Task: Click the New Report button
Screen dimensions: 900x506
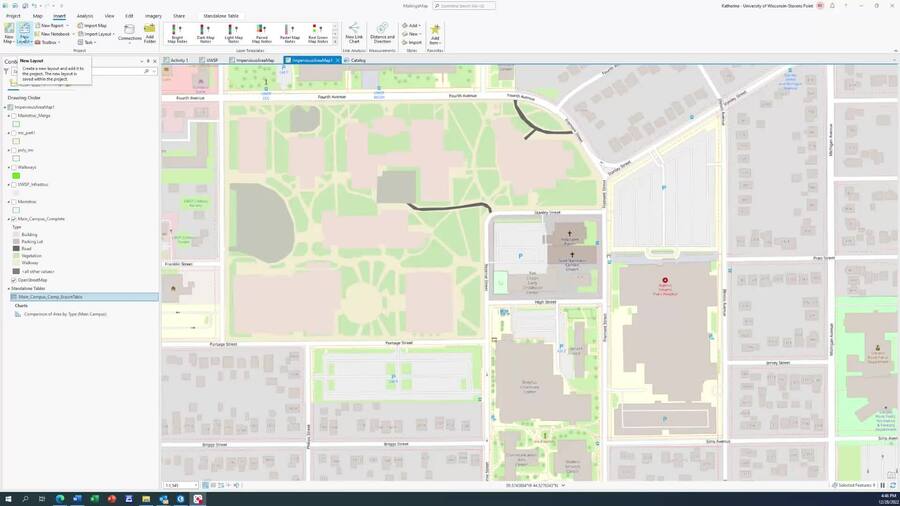Action: [51, 26]
